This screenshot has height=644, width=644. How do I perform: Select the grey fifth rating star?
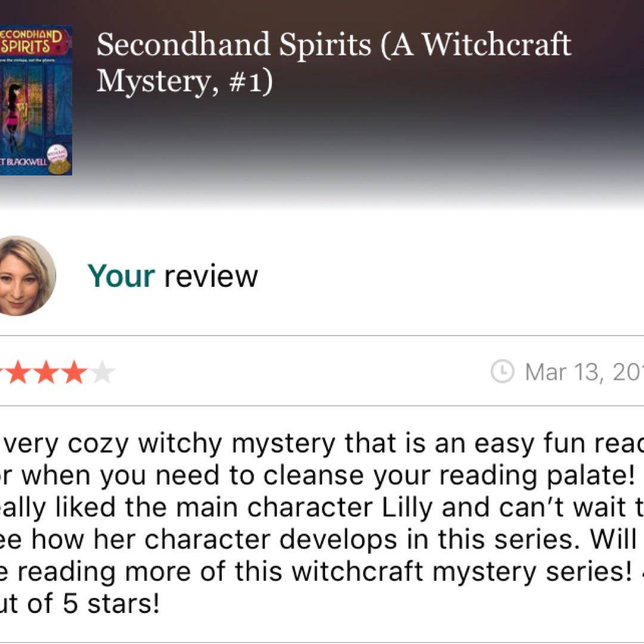(x=103, y=372)
